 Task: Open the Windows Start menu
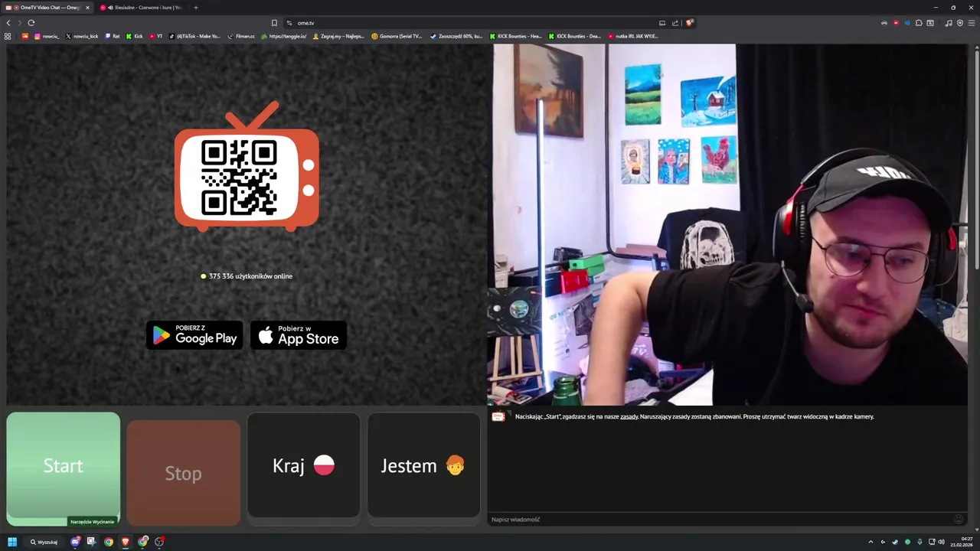pos(12,542)
